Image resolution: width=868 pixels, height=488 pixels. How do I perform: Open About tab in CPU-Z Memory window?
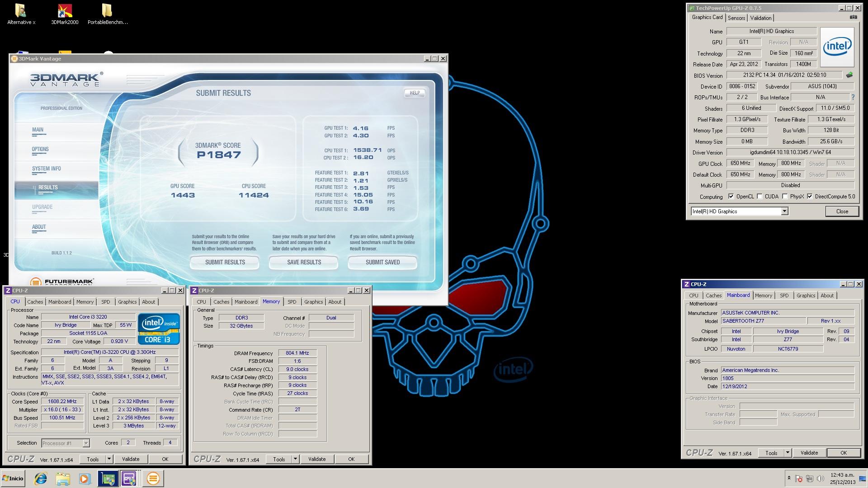click(335, 302)
